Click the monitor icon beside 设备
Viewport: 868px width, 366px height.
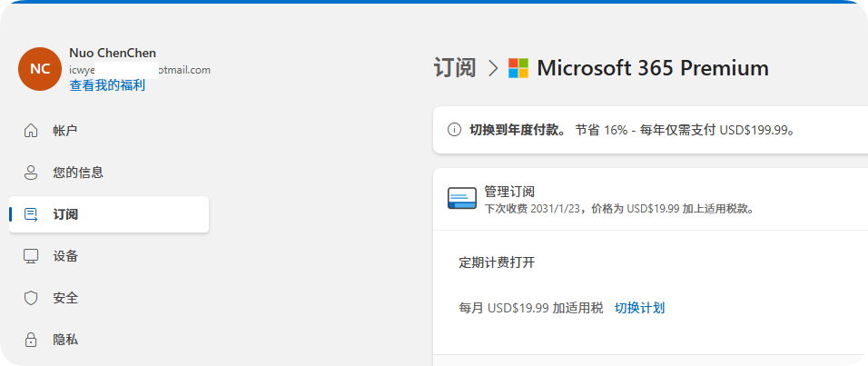click(x=31, y=256)
